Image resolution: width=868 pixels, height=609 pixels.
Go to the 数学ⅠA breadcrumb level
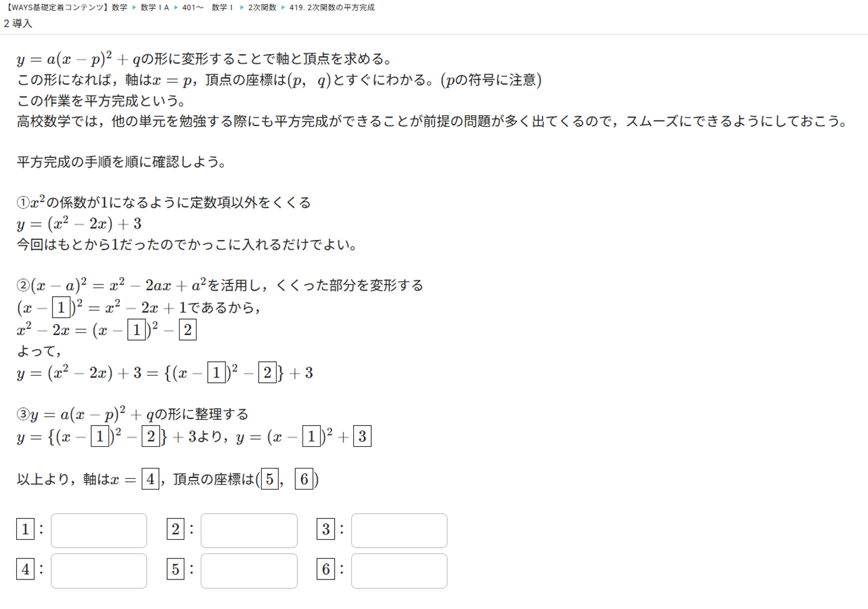154,8
